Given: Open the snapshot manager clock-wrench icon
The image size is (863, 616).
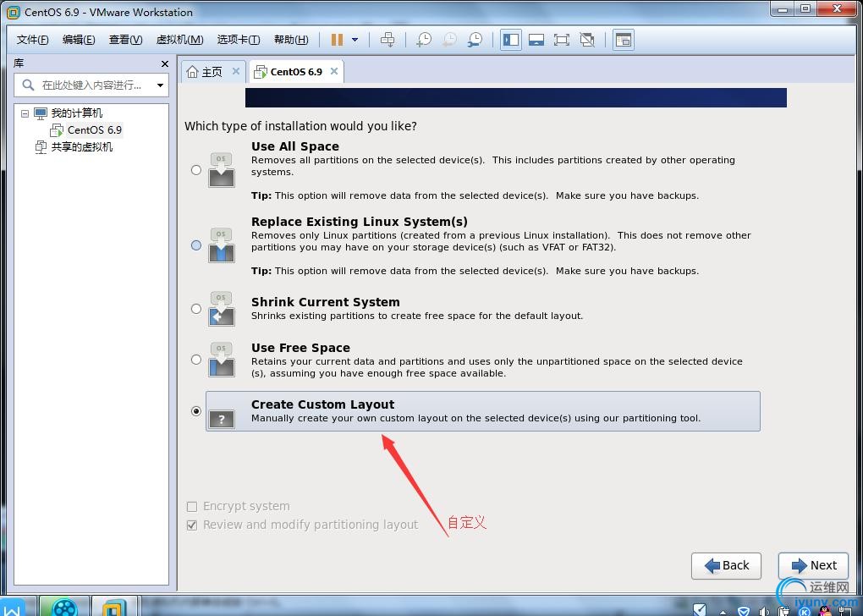Looking at the screenshot, I should [x=475, y=40].
